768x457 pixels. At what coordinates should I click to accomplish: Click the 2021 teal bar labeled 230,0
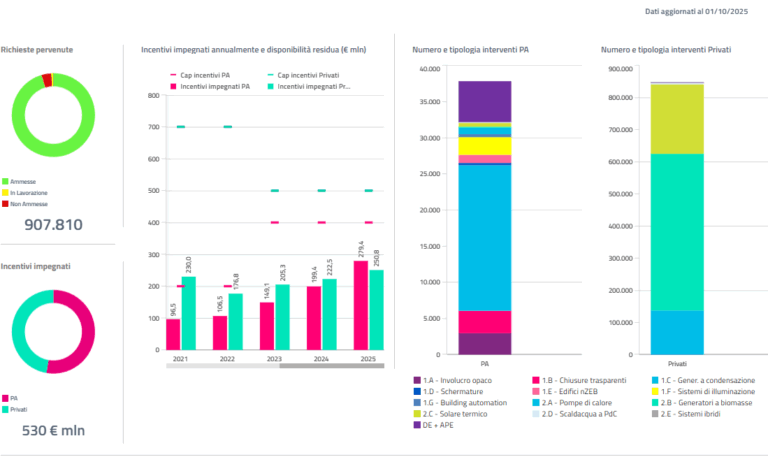tap(189, 313)
